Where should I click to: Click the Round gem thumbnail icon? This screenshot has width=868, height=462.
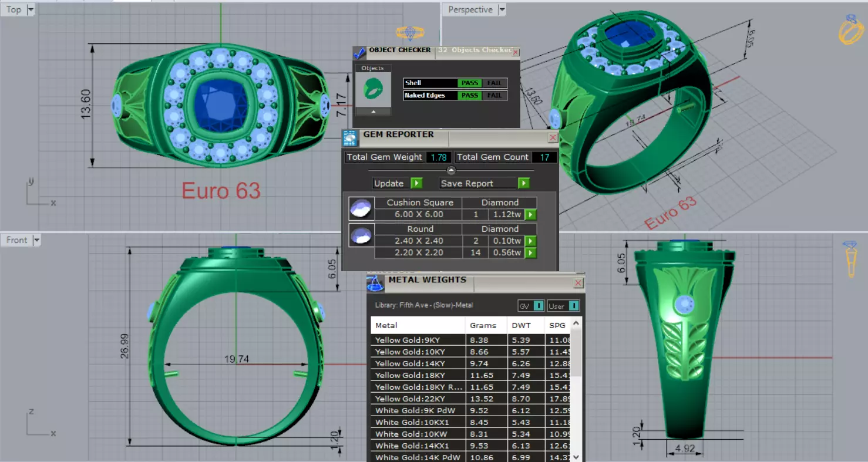tap(361, 235)
